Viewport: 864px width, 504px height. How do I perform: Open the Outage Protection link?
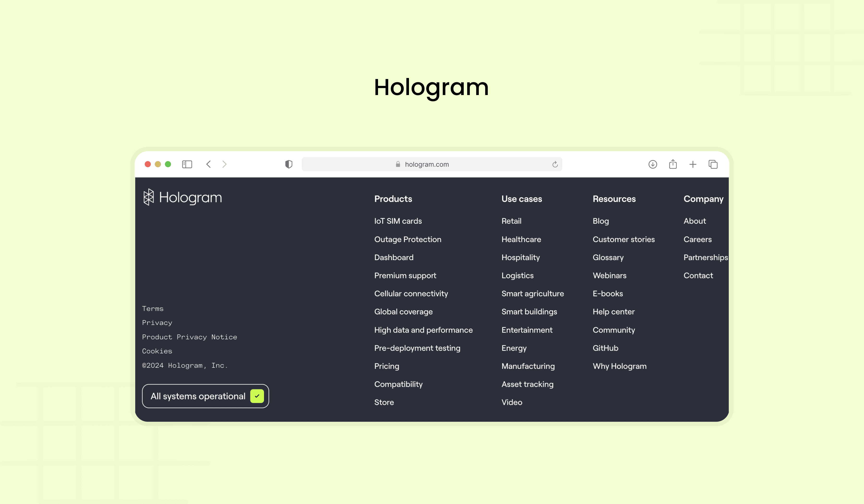point(408,239)
